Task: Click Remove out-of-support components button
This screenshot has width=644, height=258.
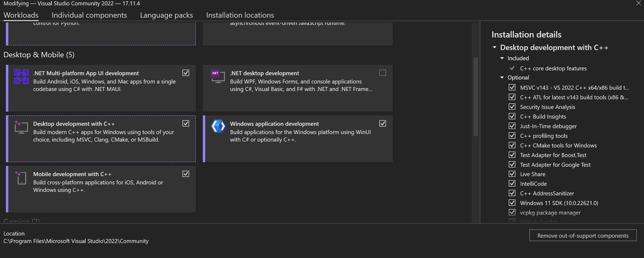Action: tap(583, 236)
